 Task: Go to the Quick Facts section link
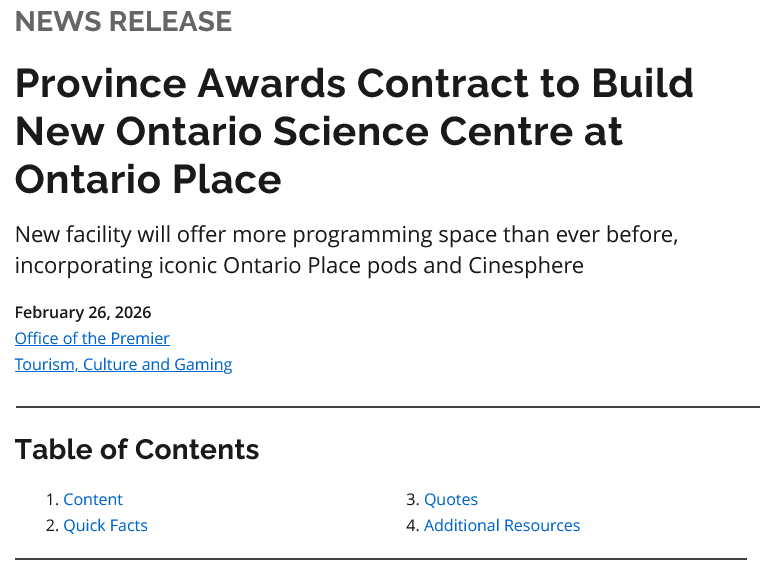click(x=105, y=525)
